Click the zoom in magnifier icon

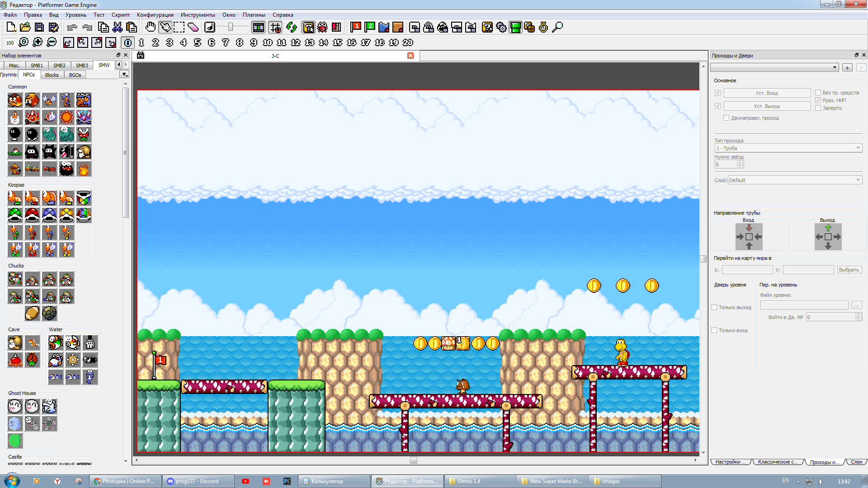pos(38,42)
